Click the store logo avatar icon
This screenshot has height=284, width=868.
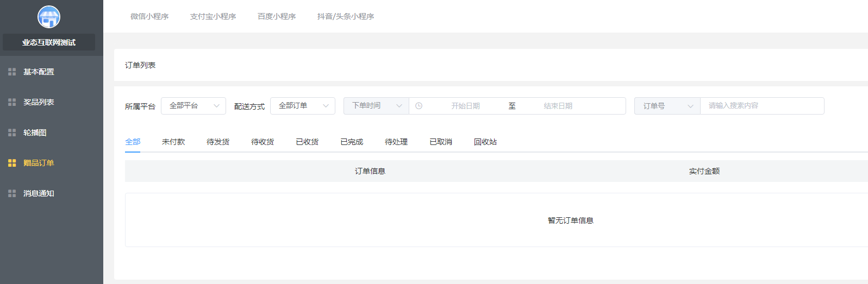click(49, 17)
